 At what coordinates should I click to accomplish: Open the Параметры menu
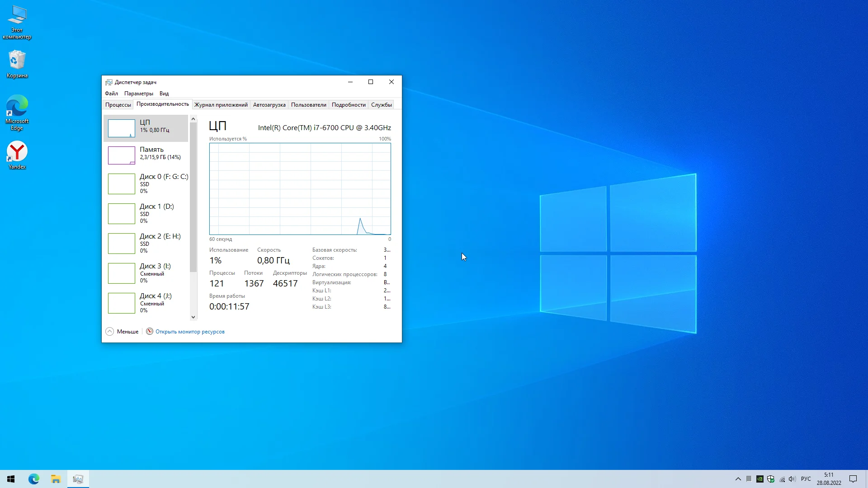click(x=138, y=94)
